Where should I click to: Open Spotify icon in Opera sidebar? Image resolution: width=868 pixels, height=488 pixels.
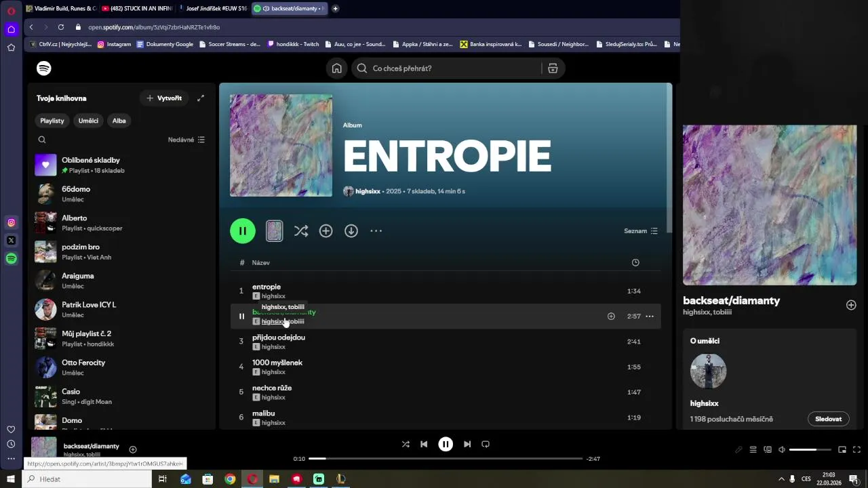(11, 258)
